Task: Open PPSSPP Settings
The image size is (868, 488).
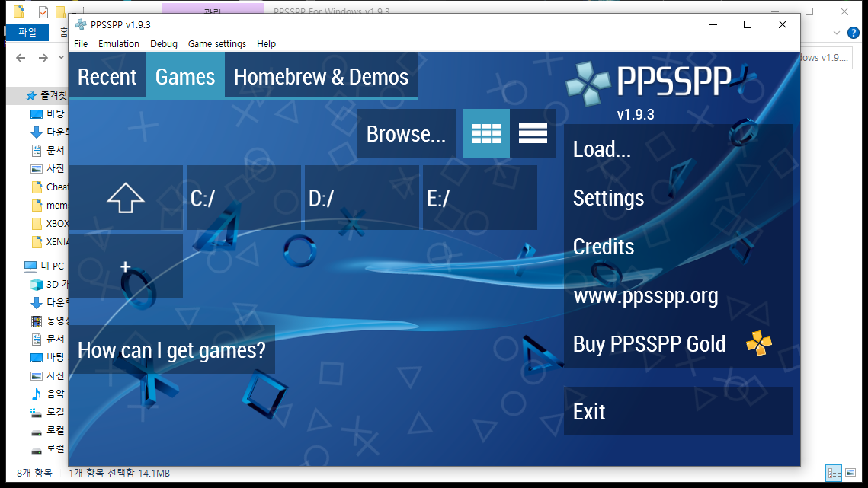Action: coord(678,197)
